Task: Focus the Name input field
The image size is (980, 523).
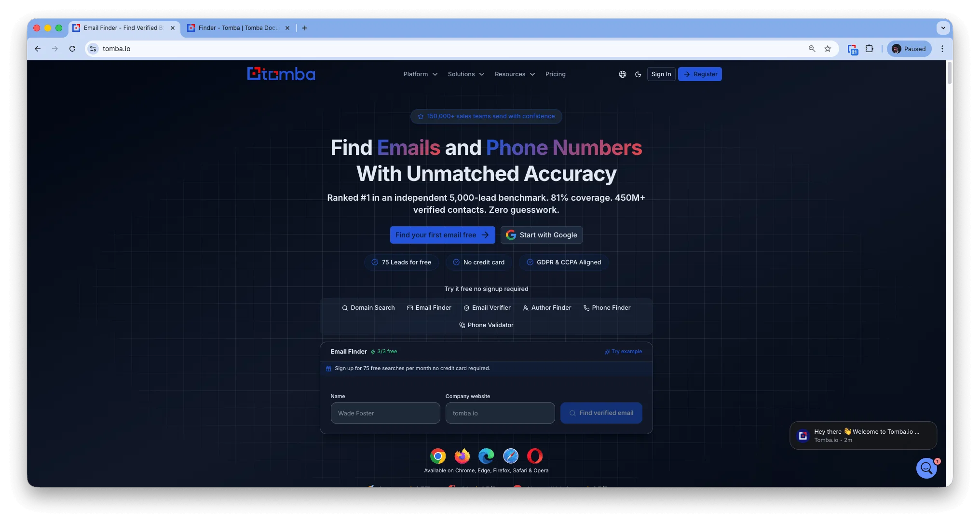Action: click(385, 413)
